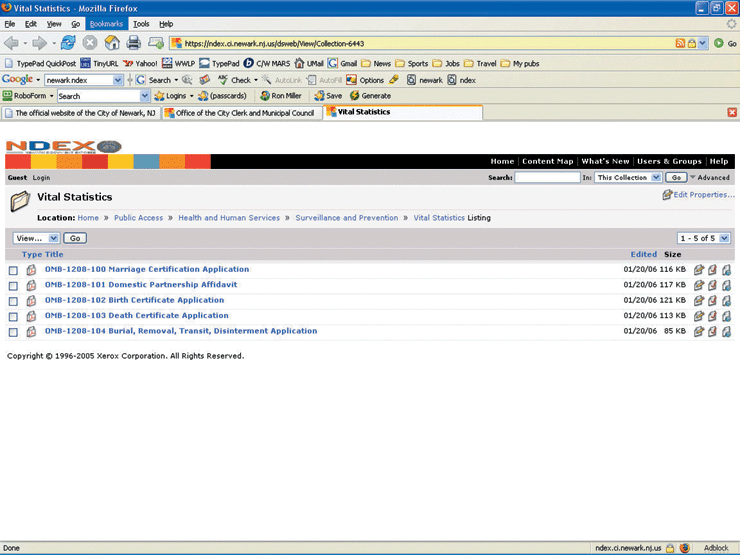Click the Content Map navigation link

click(548, 161)
